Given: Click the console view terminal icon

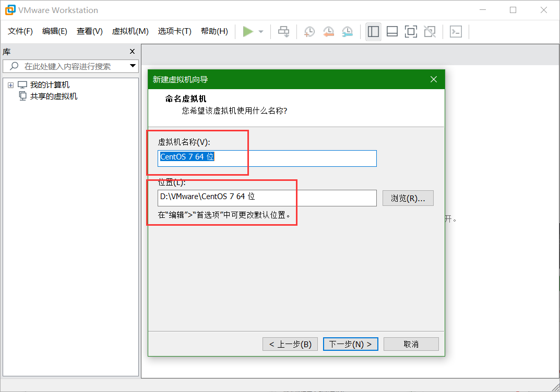Looking at the screenshot, I should pyautogui.click(x=456, y=32).
